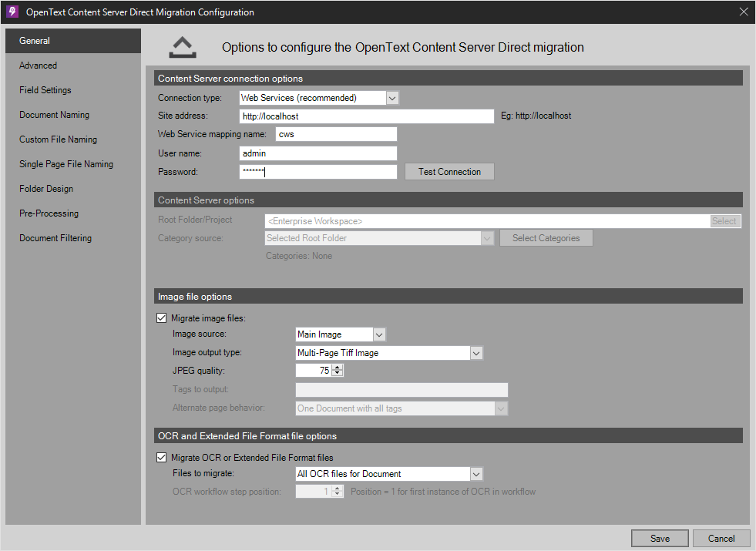Open the Connection type dropdown

(392, 98)
